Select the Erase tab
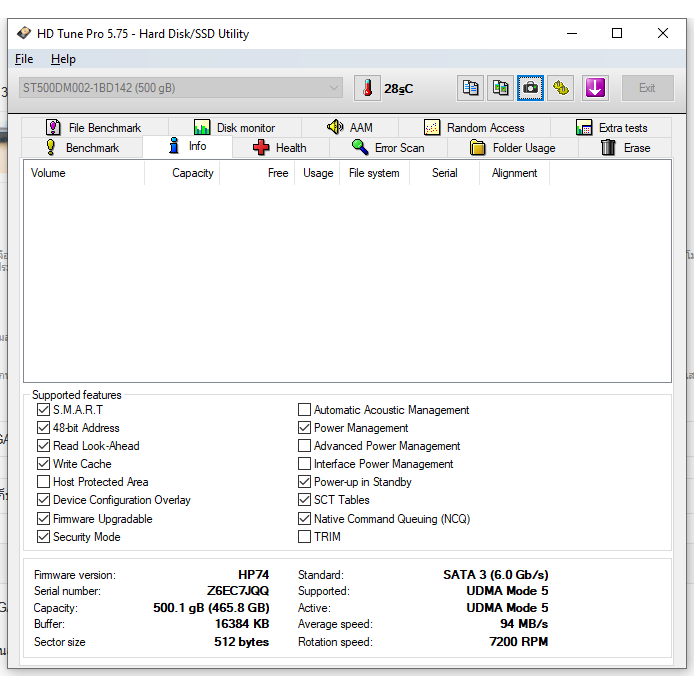 [x=625, y=148]
